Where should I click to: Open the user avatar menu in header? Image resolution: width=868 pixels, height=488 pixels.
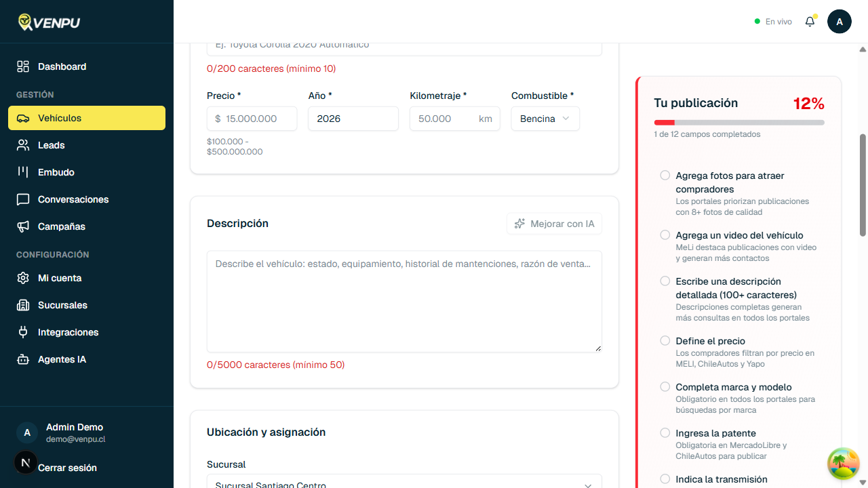tap(840, 22)
